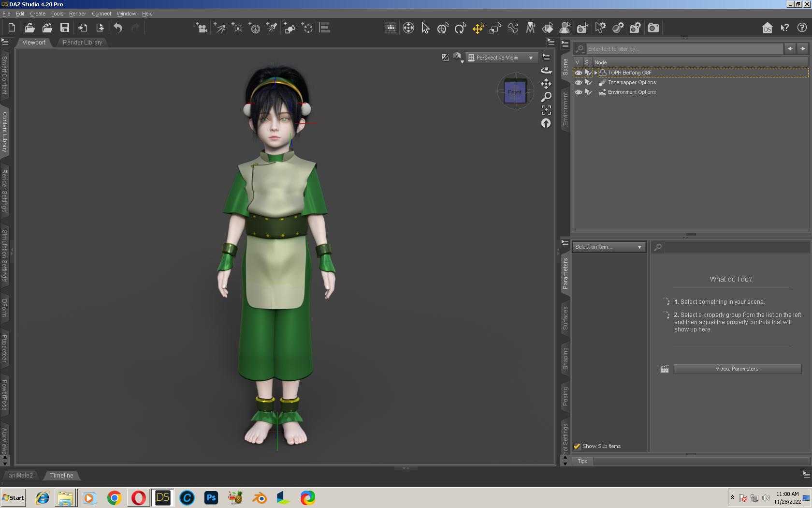Toggle selectability of Environment Options
This screenshot has width=812, height=508.
(588, 92)
